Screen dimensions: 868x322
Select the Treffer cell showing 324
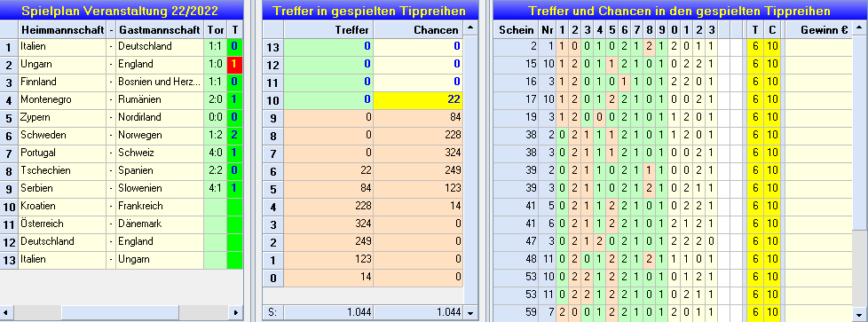click(x=328, y=224)
